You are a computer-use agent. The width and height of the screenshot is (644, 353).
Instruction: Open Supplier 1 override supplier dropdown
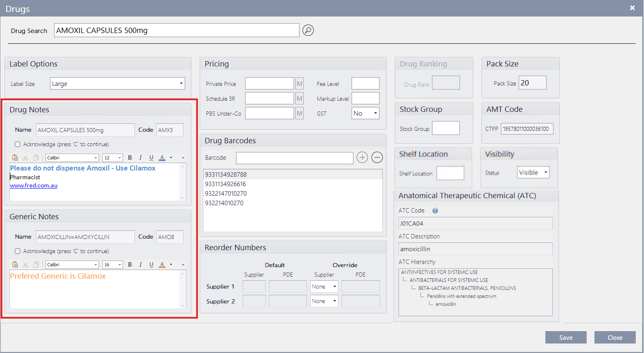tap(334, 287)
